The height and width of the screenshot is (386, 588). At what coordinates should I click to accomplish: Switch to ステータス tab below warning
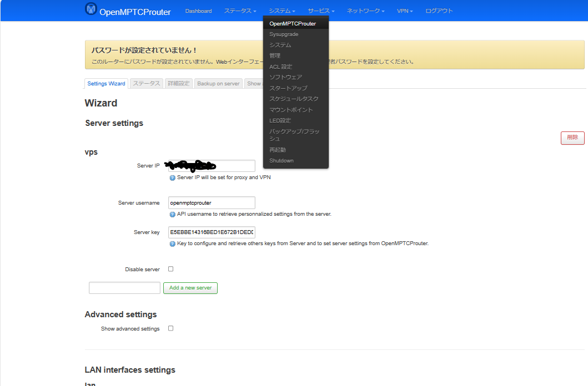click(147, 84)
